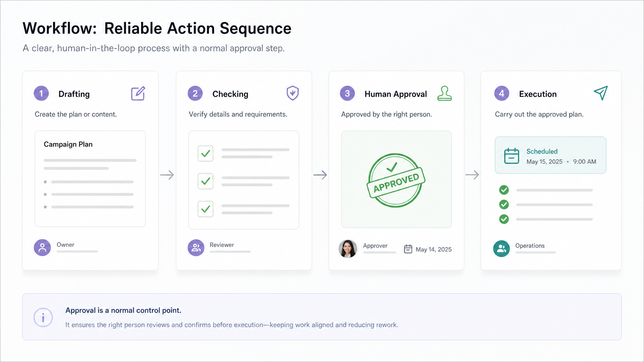
Task: Click the arrow from Drafting to Checking
Action: coord(167,175)
